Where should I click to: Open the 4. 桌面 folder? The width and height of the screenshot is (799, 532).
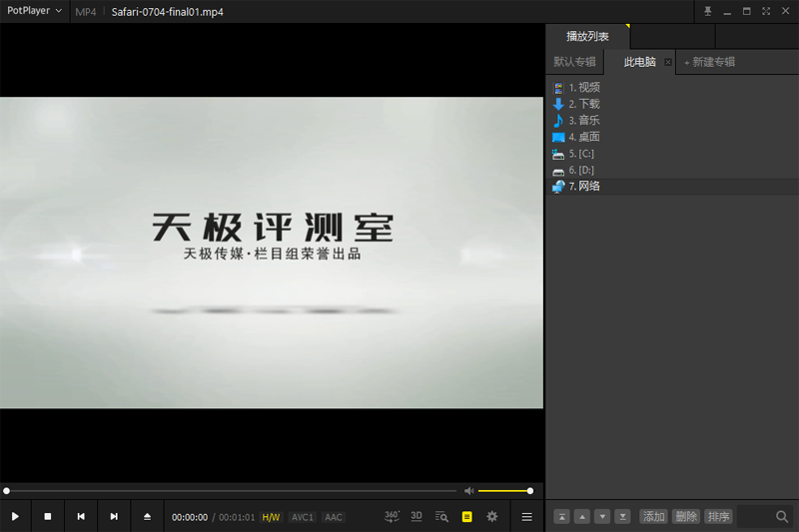click(x=672, y=137)
